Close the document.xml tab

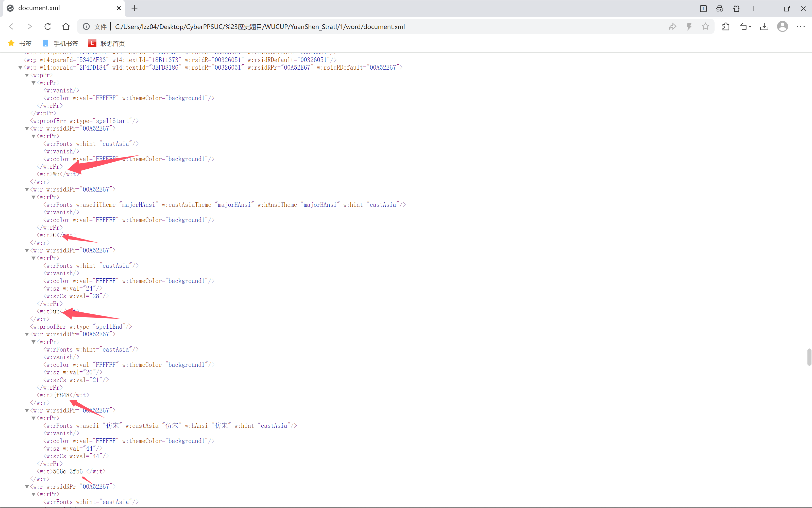pos(119,8)
